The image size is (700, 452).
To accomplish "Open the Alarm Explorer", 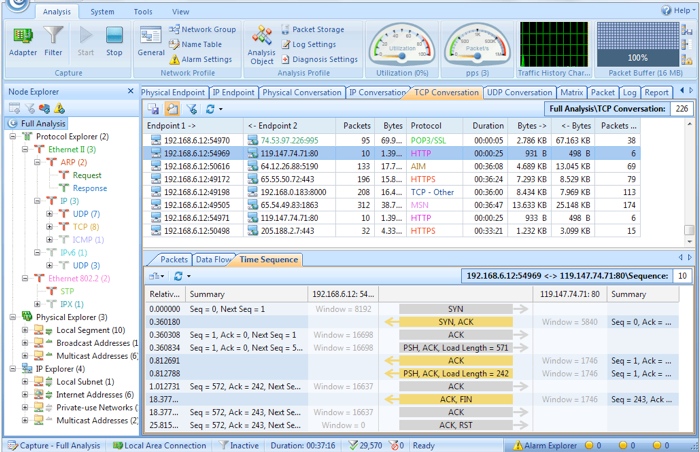I will (545, 445).
